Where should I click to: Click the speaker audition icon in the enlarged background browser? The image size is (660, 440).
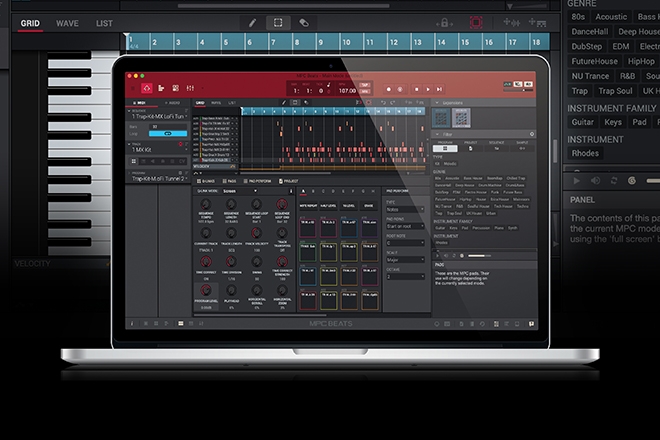pyautogui.click(x=595, y=181)
